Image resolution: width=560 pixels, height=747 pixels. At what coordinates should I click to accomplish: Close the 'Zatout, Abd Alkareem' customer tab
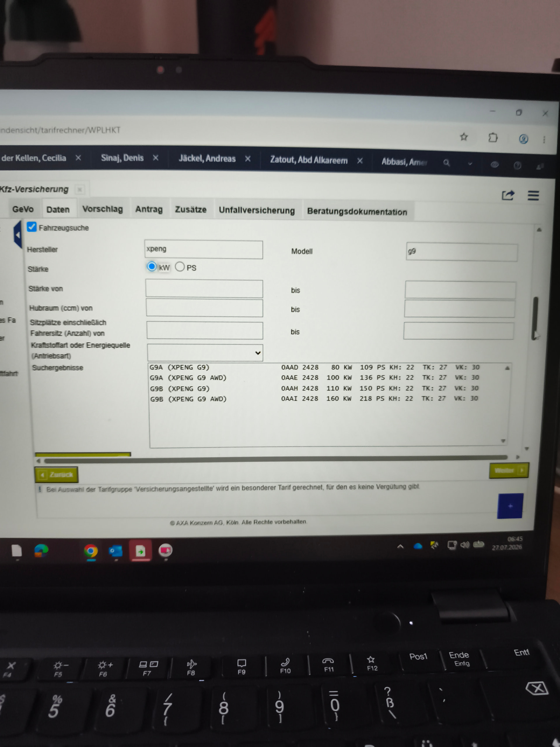pos(360,161)
